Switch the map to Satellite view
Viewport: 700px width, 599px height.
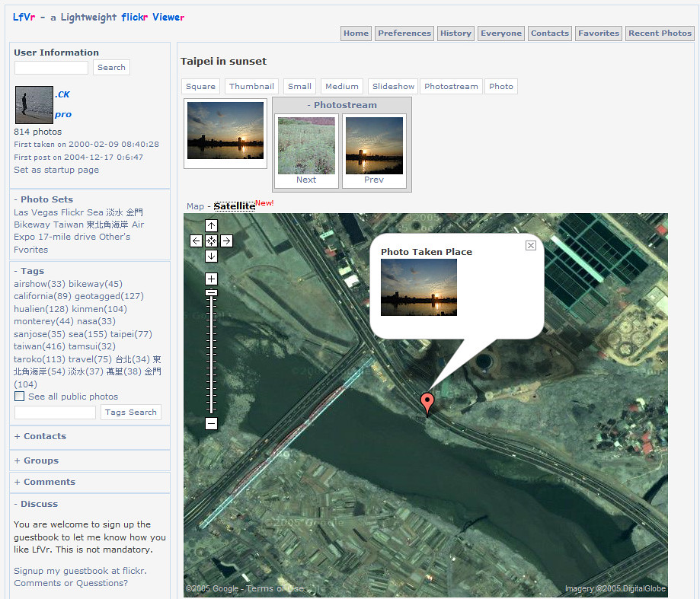(235, 206)
